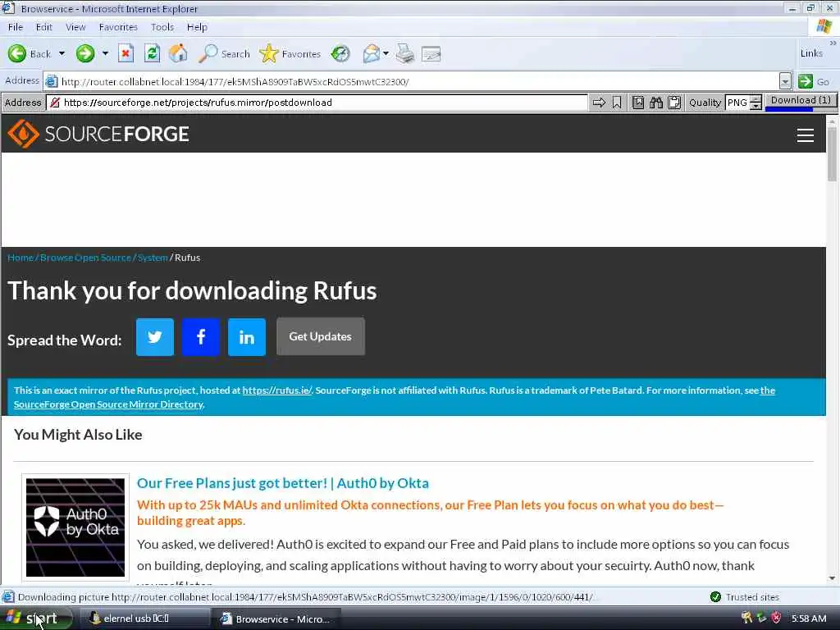
Task: Click the status bar page icon
Action: [8, 597]
